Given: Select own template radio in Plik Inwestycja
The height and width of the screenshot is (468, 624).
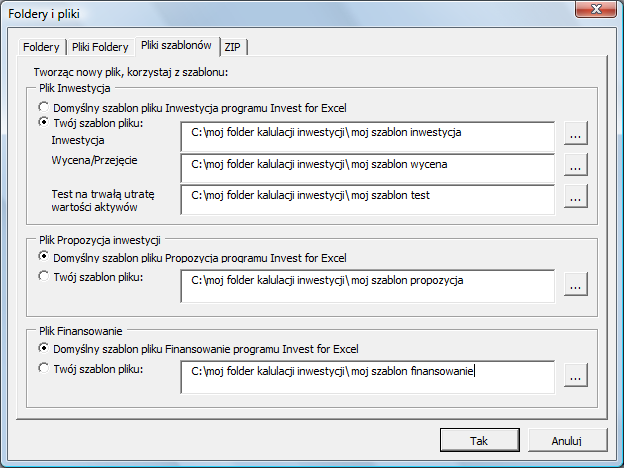Looking at the screenshot, I should [x=43, y=122].
